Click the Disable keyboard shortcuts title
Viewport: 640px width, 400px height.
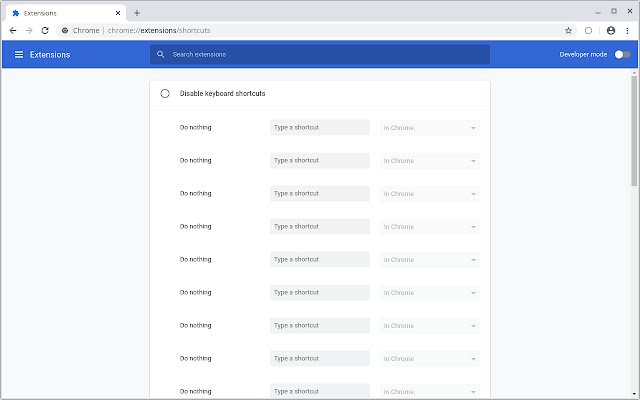[222, 93]
